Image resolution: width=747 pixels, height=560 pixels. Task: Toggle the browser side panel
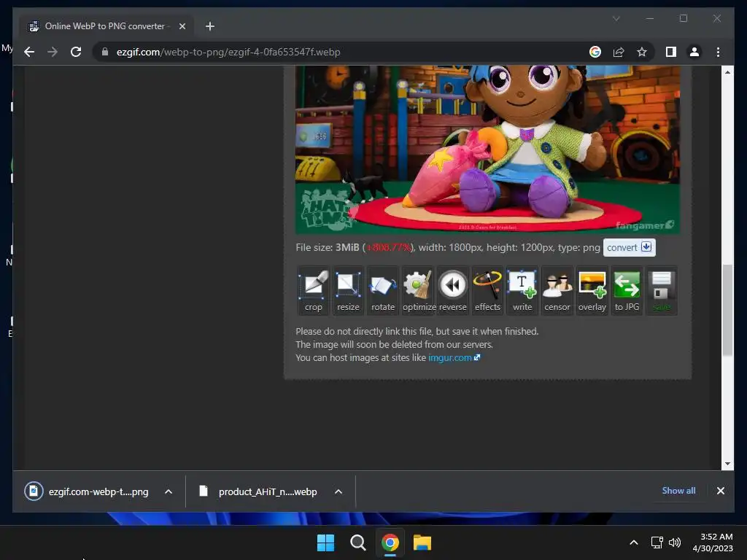pos(671,52)
